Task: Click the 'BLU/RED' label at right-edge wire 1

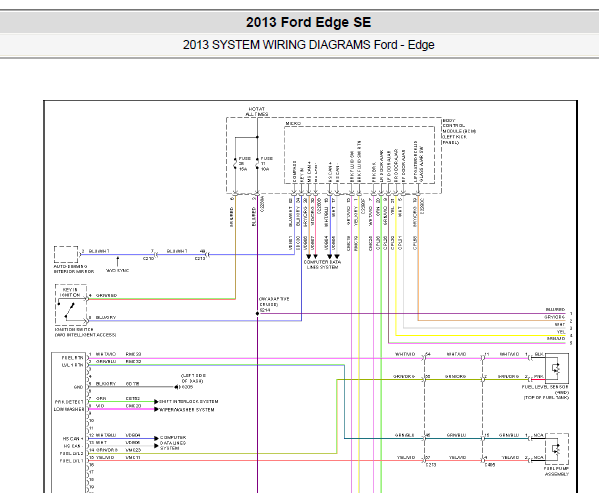Action: point(555,309)
